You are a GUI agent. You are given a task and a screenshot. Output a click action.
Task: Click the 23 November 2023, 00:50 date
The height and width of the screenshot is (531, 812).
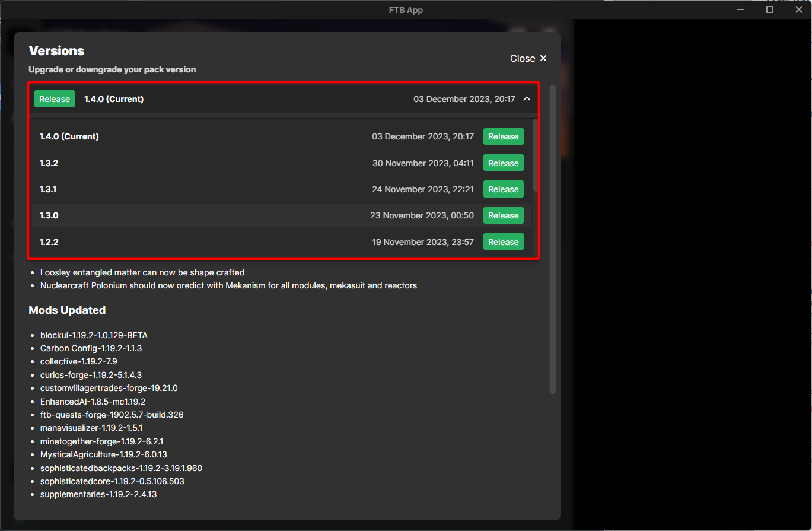pos(422,215)
